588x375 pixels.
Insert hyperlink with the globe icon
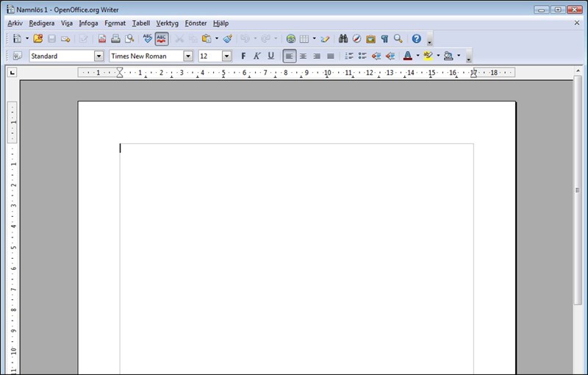tap(290, 39)
